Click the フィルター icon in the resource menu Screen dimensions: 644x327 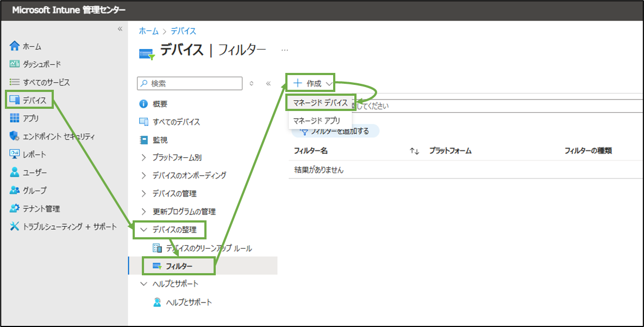pos(157,267)
